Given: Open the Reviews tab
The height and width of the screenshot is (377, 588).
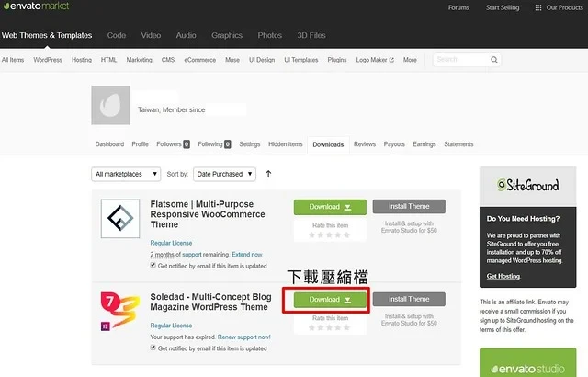Looking at the screenshot, I should click(365, 144).
